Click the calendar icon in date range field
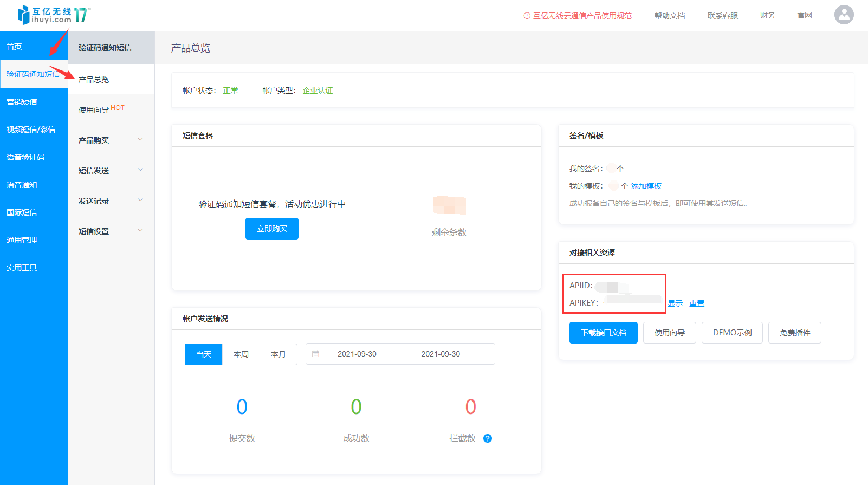Viewport: 868px width, 485px height. (x=316, y=354)
